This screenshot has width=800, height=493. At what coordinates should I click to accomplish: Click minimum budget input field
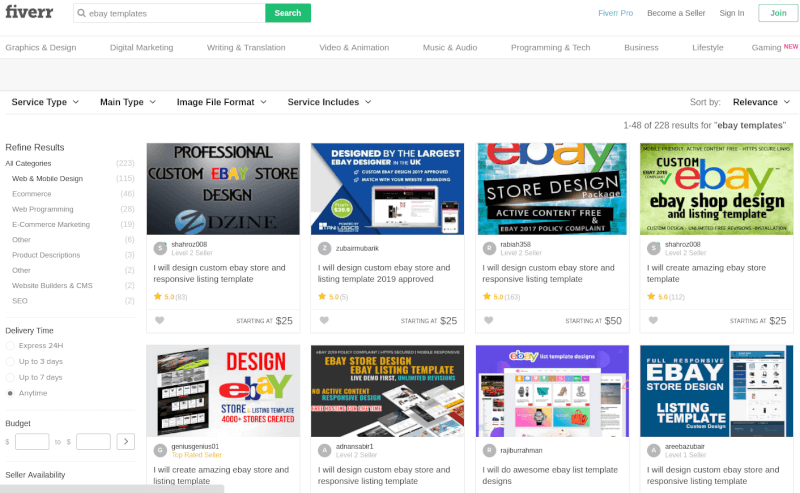32,441
